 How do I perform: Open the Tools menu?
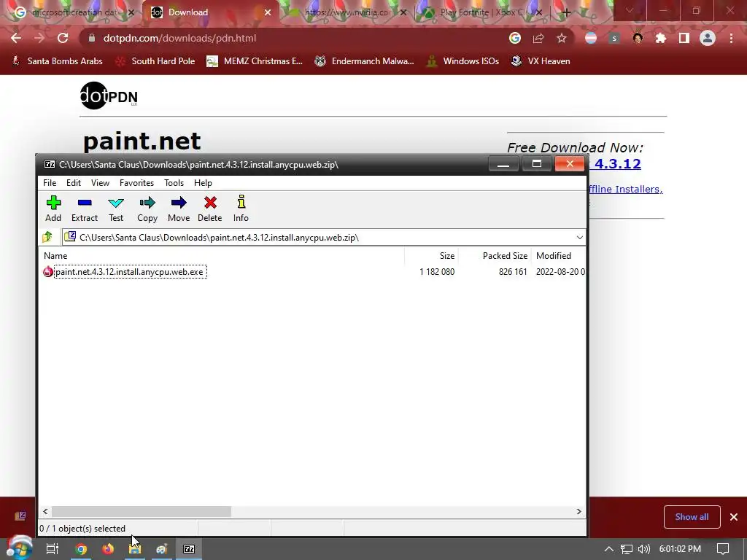(174, 183)
